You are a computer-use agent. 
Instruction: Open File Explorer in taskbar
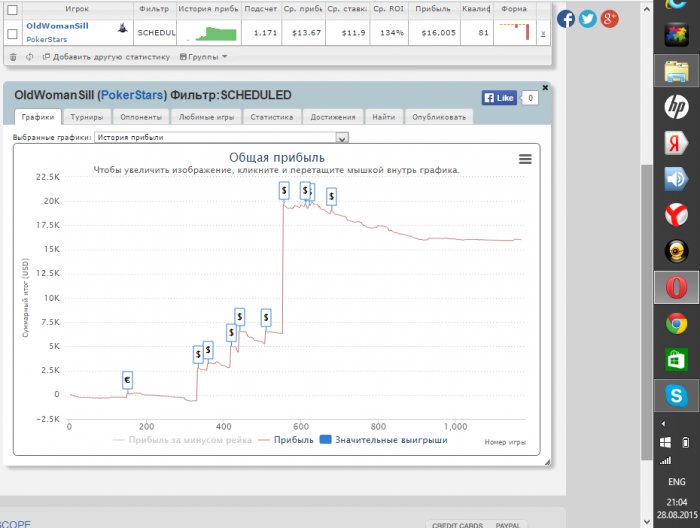(676, 71)
